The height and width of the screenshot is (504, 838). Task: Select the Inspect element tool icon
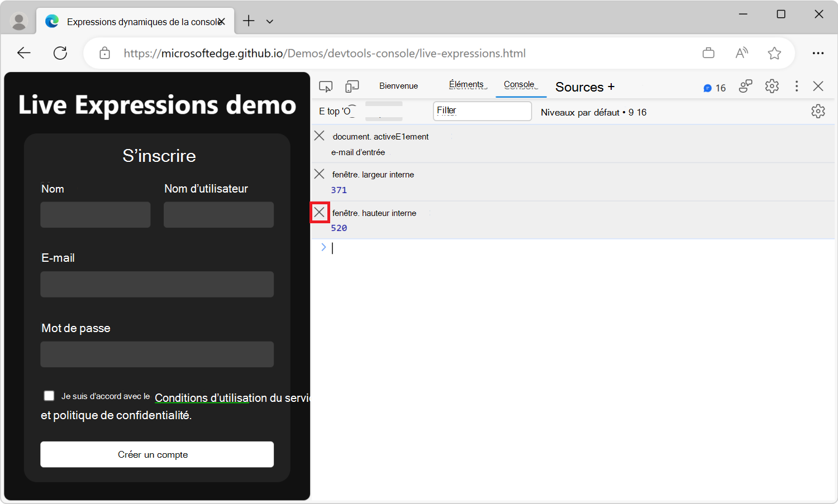tap(326, 86)
